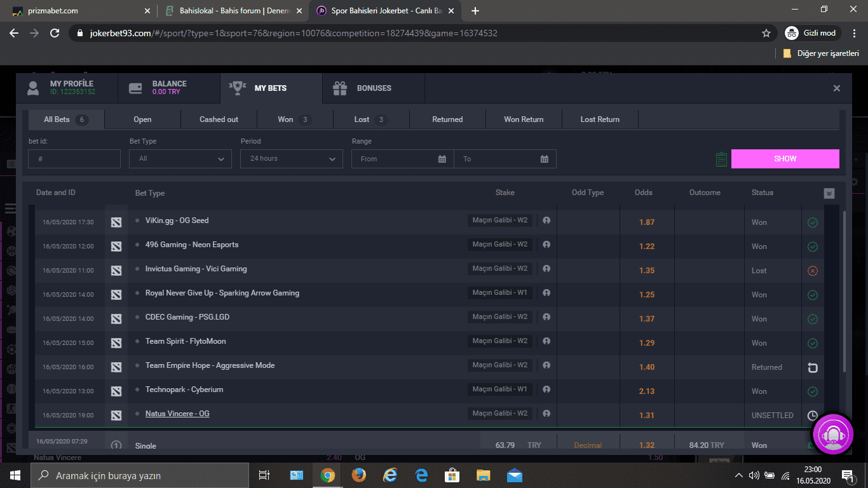Click the green clipboard icon
The image size is (868, 488).
[x=721, y=159]
